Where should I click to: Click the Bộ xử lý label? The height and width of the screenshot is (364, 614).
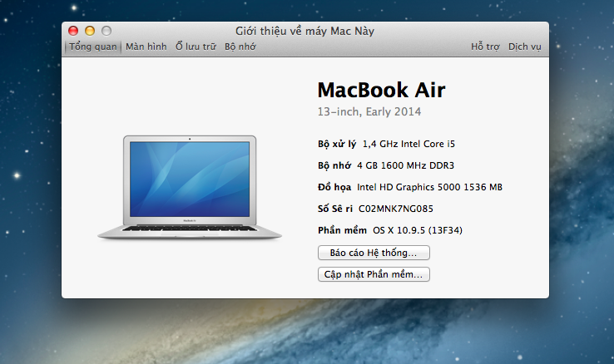[337, 145]
